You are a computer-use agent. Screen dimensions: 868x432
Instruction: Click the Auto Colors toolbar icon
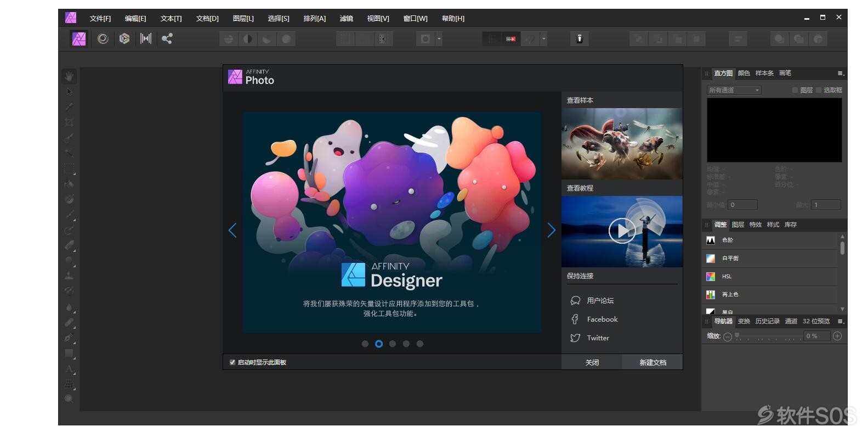(x=267, y=39)
